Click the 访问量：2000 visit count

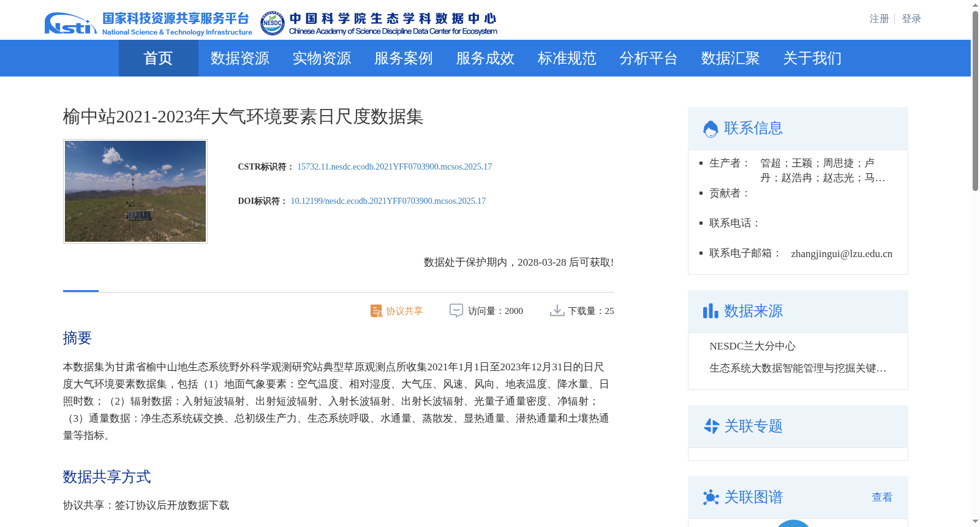(x=496, y=311)
